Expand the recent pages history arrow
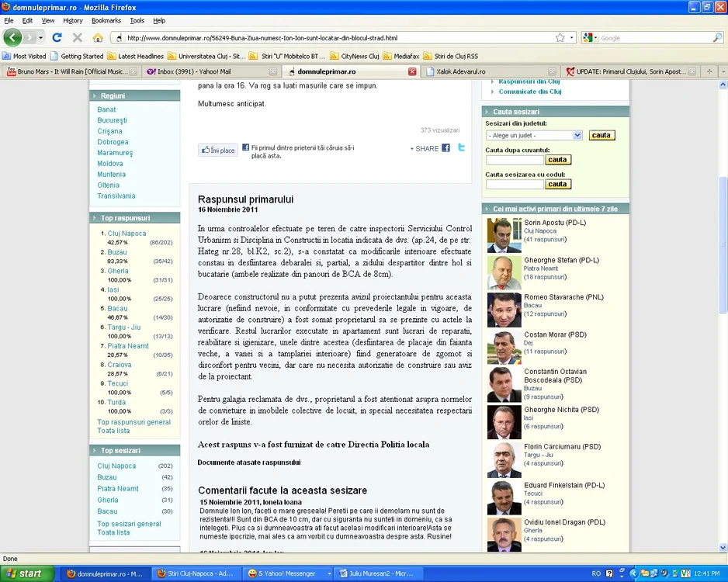The image size is (728, 582). tap(41, 37)
